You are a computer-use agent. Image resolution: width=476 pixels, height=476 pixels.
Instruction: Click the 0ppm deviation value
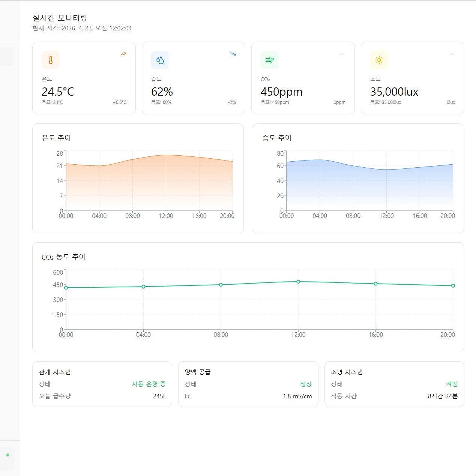[339, 102]
